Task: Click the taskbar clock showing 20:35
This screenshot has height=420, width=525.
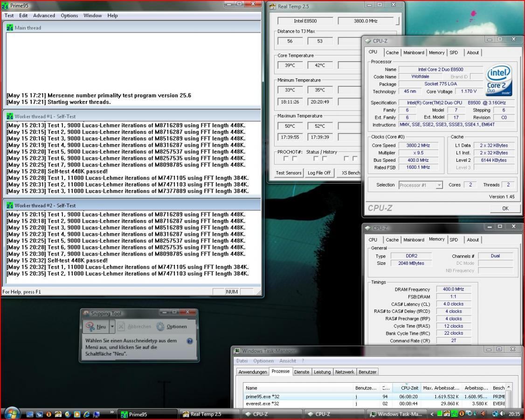Action: 514,414
